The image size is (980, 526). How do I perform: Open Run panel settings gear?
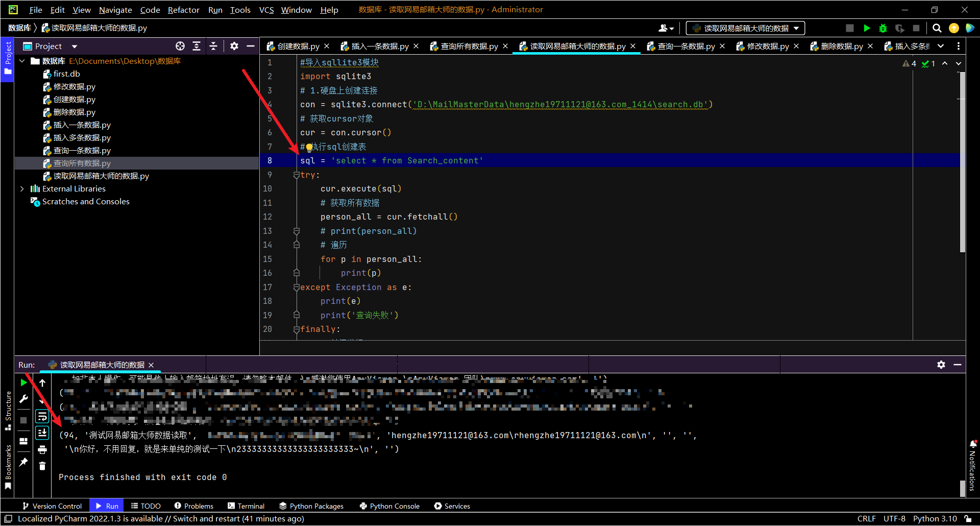941,365
